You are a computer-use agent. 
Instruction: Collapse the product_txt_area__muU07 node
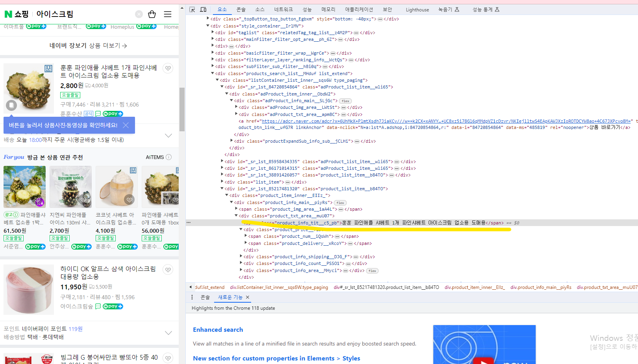tap(236, 215)
